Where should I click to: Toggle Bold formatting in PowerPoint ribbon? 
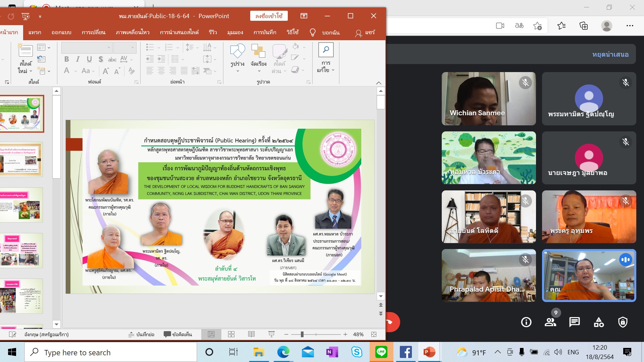pos(66,59)
